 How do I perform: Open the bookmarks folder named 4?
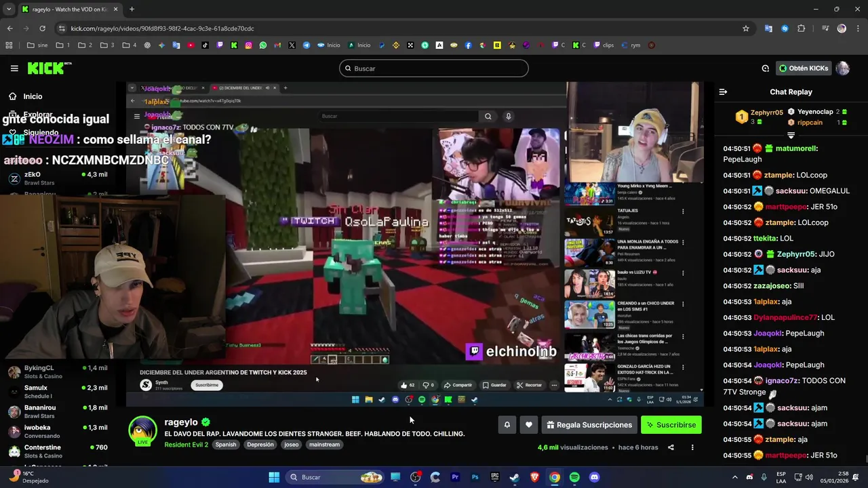coord(129,45)
